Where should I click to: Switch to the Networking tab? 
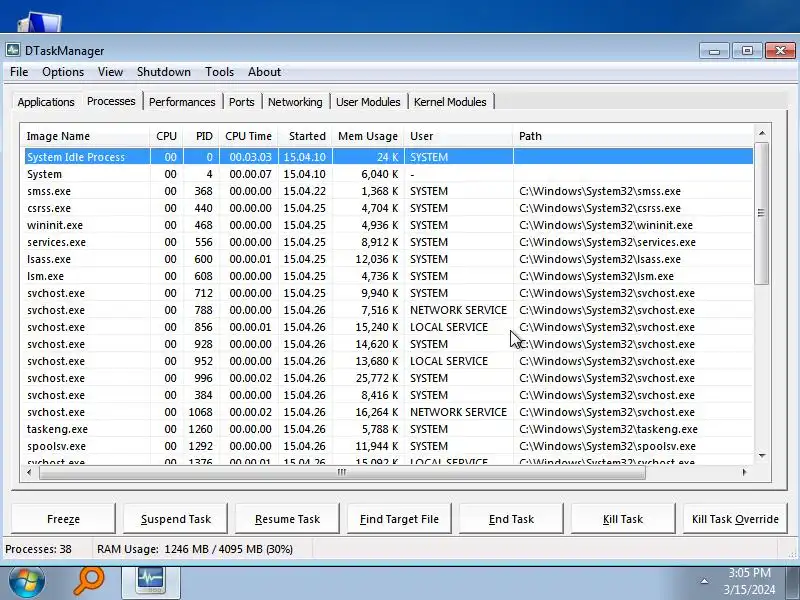click(x=295, y=102)
